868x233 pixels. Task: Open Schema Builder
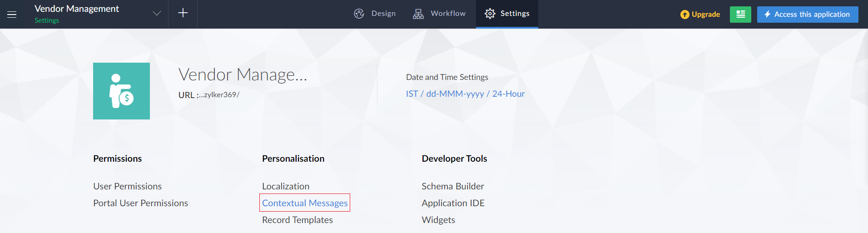click(x=453, y=186)
